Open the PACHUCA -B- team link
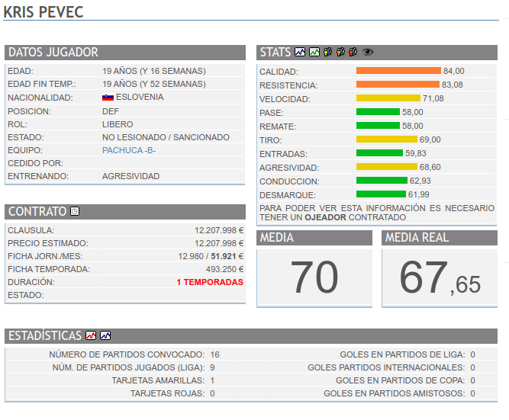Image resolution: width=509 pixels, height=420 pixels. point(129,150)
